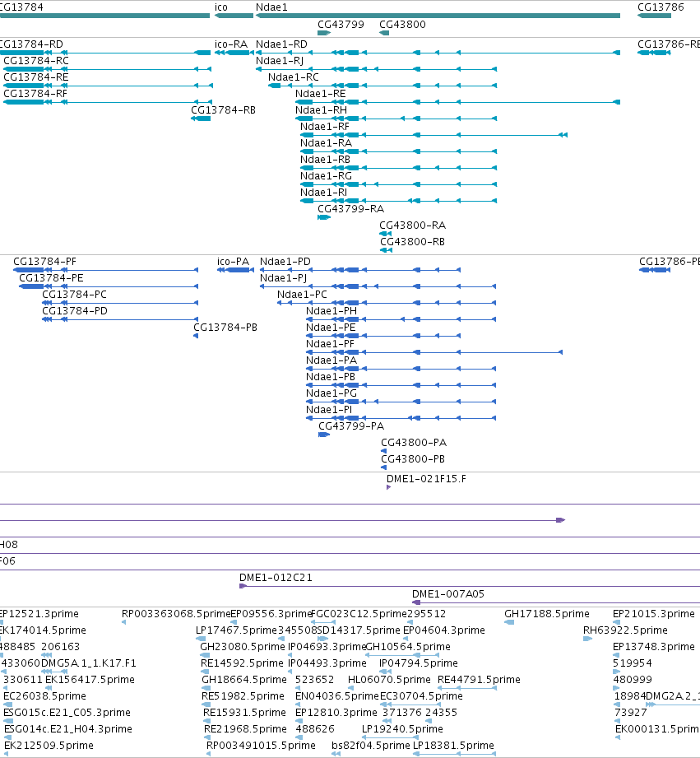The width and height of the screenshot is (700, 758).
Task: Click the CG43800-RB transcript label
Action: pyautogui.click(x=413, y=241)
